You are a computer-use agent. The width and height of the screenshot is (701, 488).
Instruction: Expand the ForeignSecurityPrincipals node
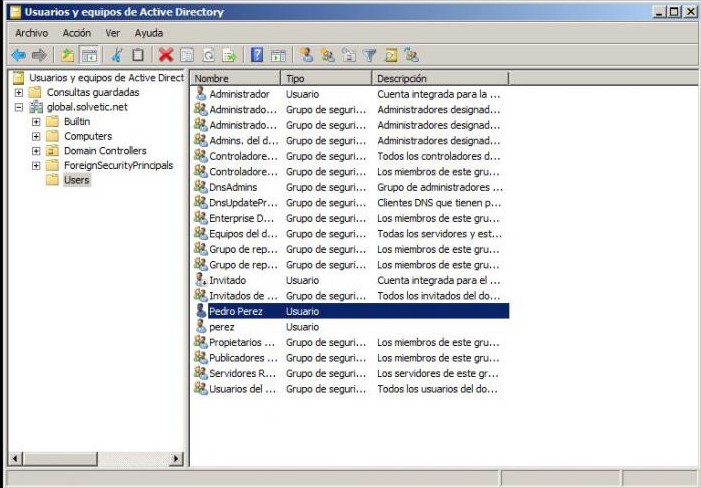[36, 166]
